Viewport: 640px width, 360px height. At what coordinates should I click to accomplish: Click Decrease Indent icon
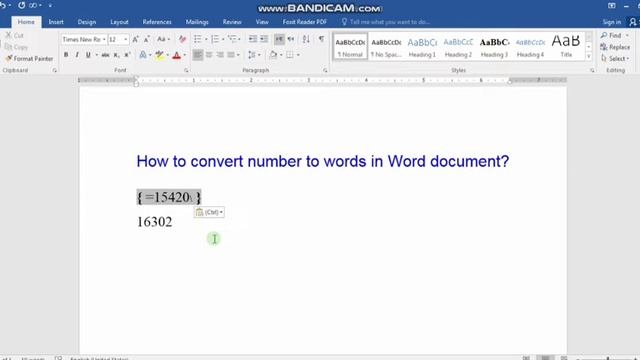click(x=253, y=39)
